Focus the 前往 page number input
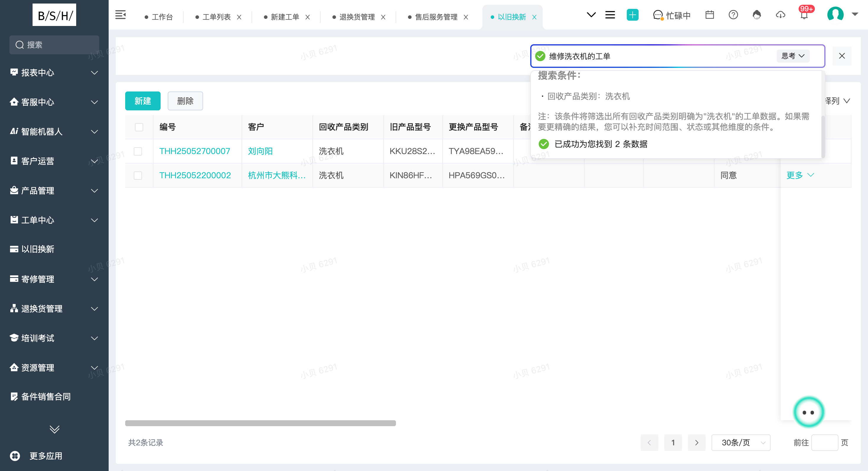The image size is (868, 471). (x=825, y=442)
